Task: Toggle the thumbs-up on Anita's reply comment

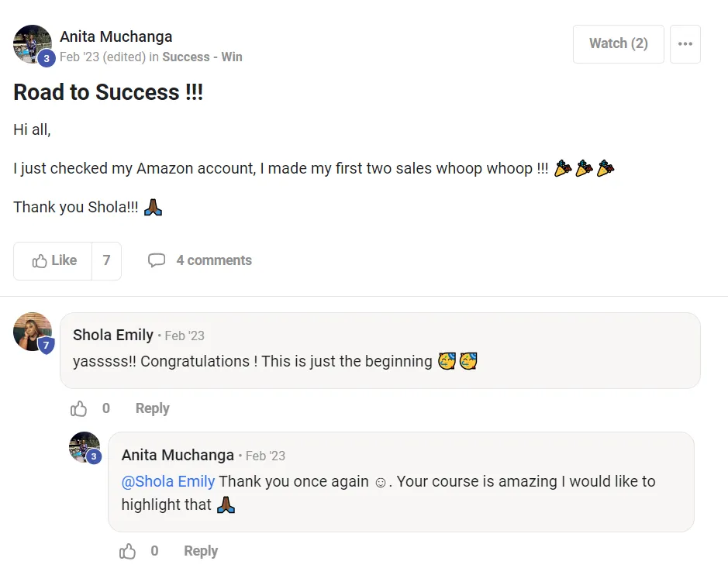Action: coord(127,551)
